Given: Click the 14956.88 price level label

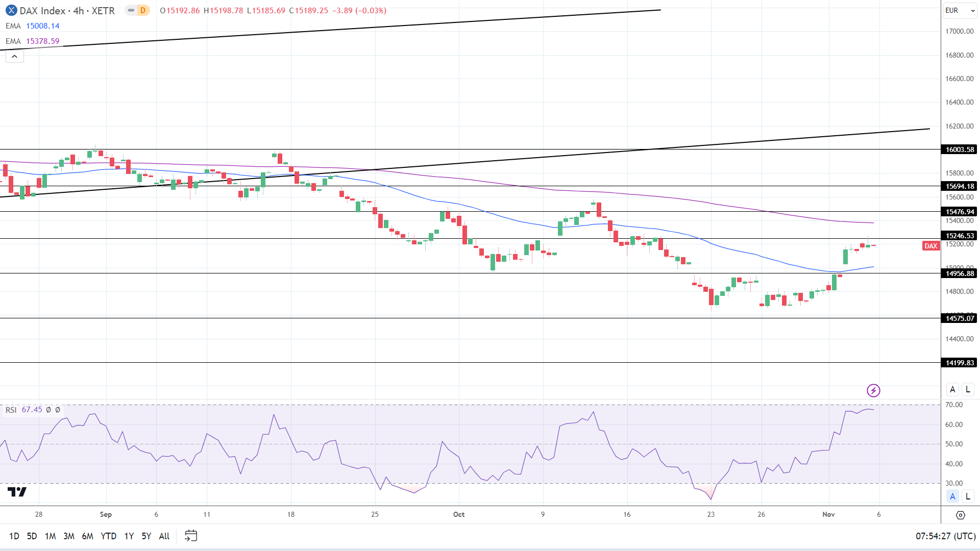Looking at the screenshot, I should coord(959,273).
